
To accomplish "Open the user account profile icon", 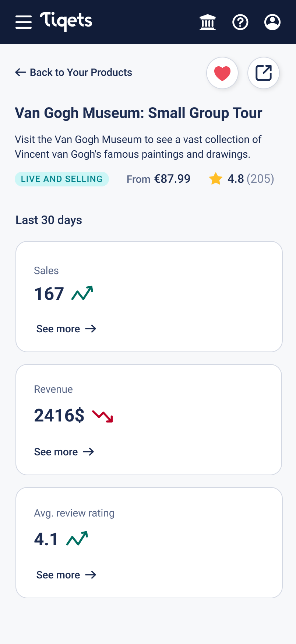I will click(272, 22).
